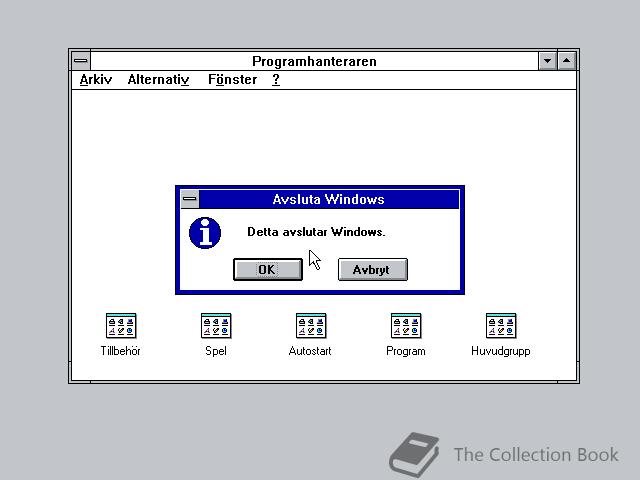Click the Spel label text
This screenshot has height=480, width=640.
pos(216,351)
